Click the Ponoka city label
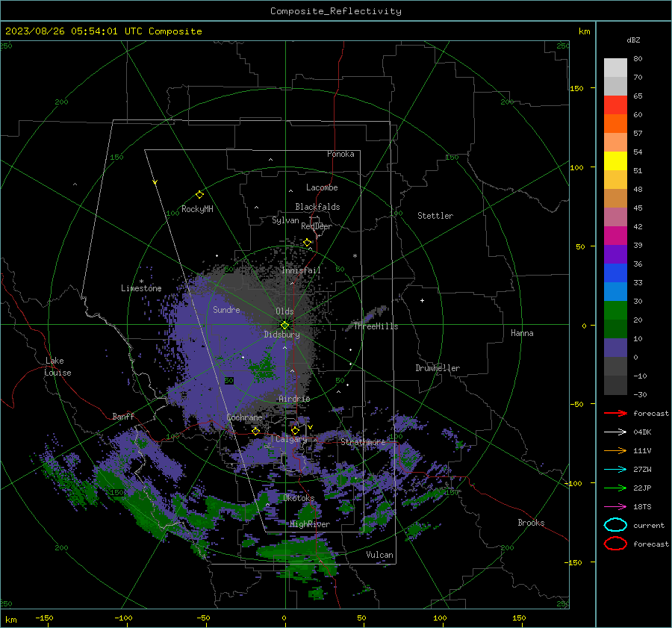The height and width of the screenshot is (628, 672). pyautogui.click(x=340, y=154)
